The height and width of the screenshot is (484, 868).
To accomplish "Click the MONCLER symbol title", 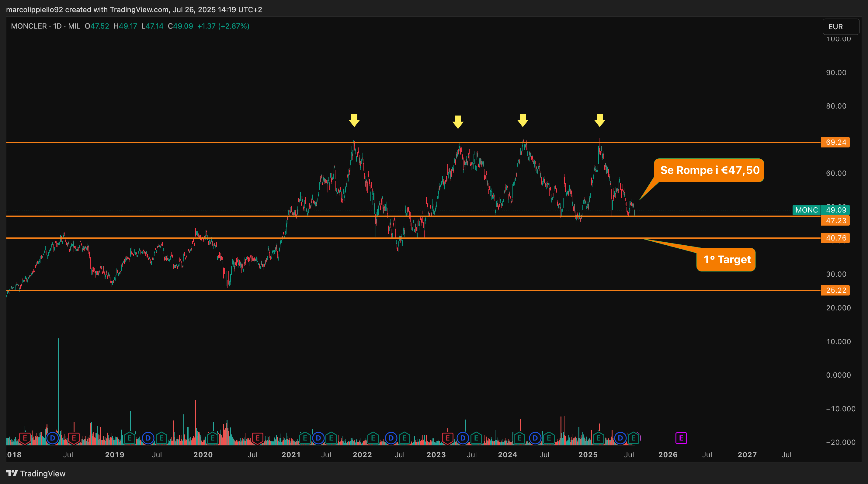I will (29, 26).
